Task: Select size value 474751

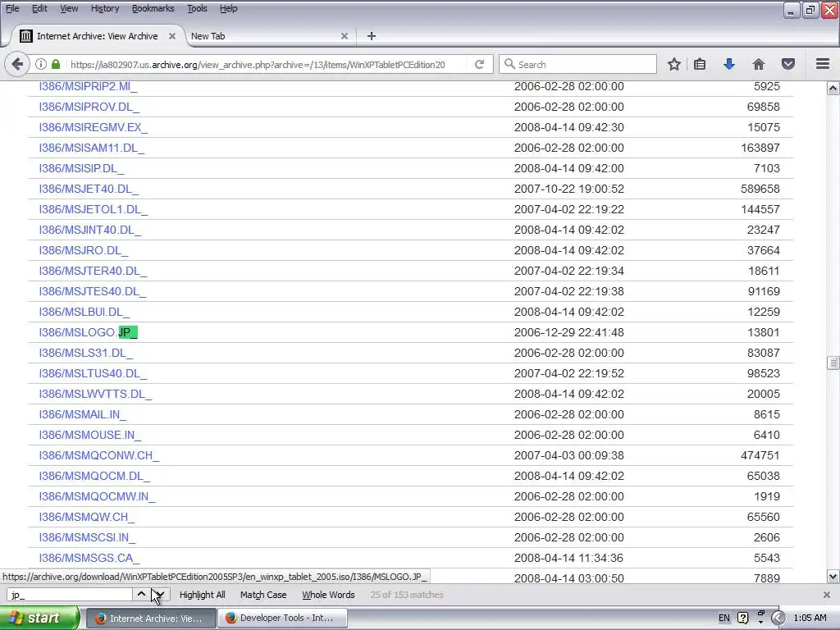Action: [x=760, y=455]
